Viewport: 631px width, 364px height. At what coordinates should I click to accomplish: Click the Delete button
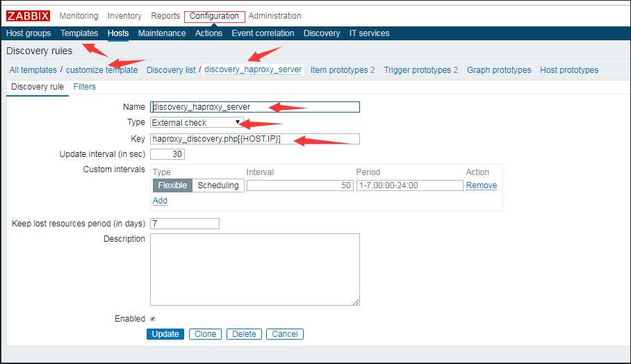point(244,334)
